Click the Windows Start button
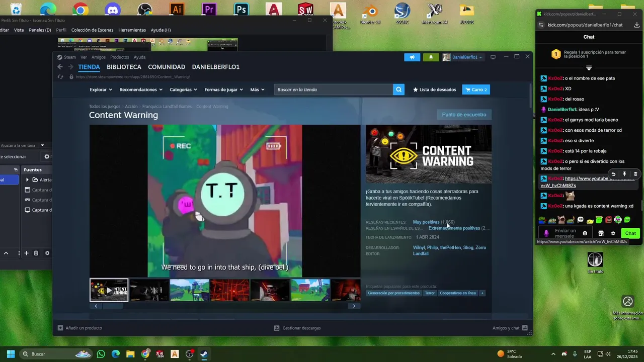 click(x=11, y=354)
